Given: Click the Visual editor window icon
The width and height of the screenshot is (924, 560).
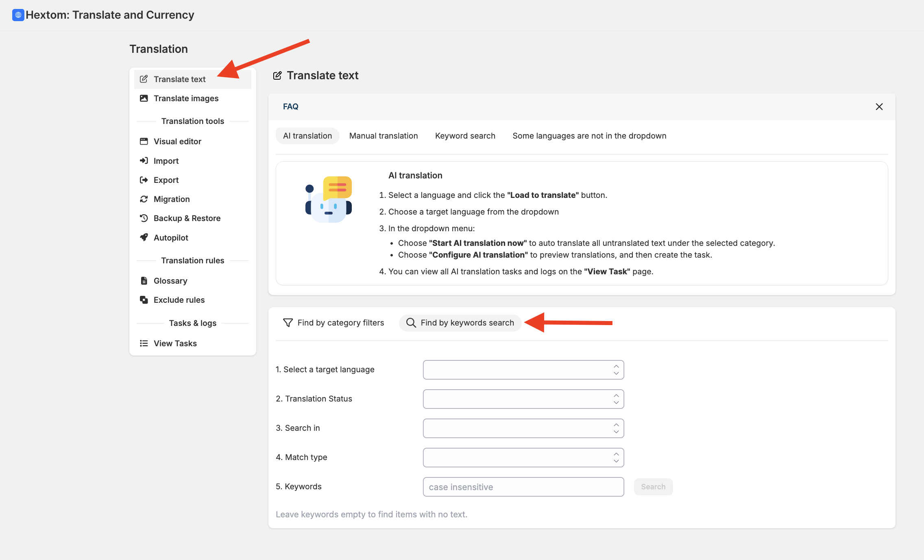Looking at the screenshot, I should [x=144, y=141].
